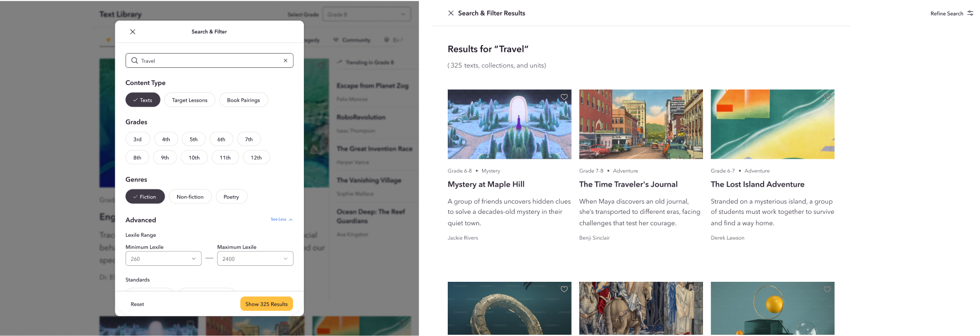Select the 3rd grade chip
This screenshot has width=980, height=336.
(138, 139)
